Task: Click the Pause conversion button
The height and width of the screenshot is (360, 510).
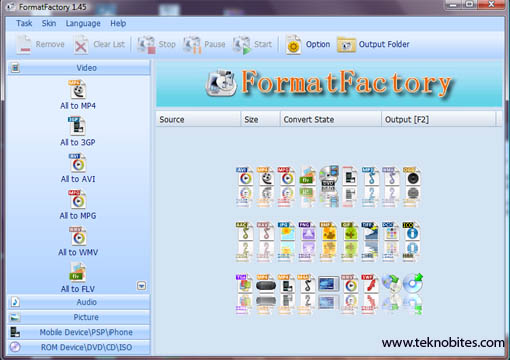Action: tap(204, 44)
